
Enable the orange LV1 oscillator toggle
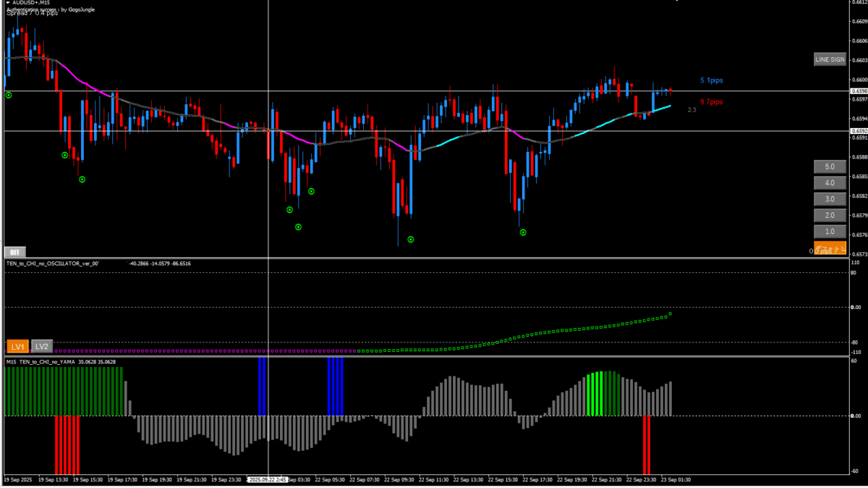point(18,347)
